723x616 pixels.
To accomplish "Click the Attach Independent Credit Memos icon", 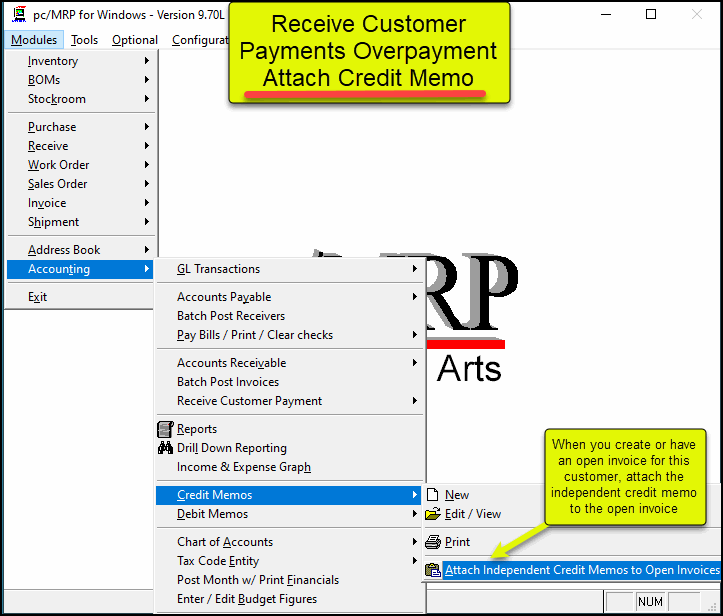I will pos(432,570).
